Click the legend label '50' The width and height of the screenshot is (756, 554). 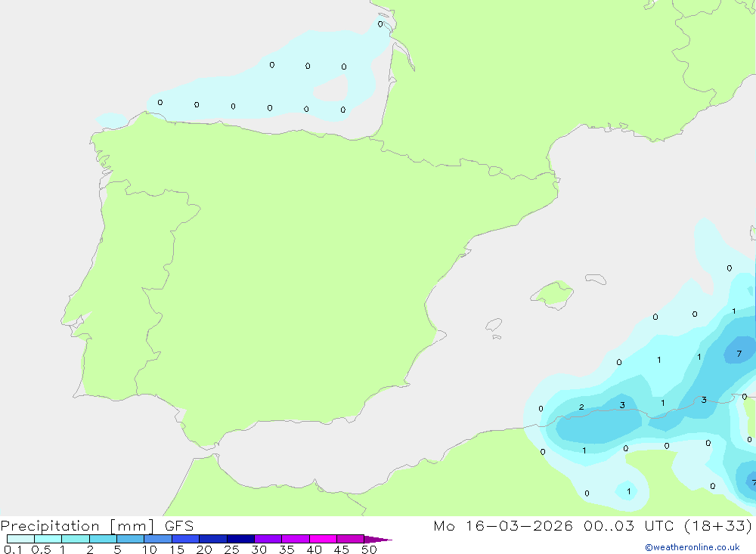coord(370,549)
